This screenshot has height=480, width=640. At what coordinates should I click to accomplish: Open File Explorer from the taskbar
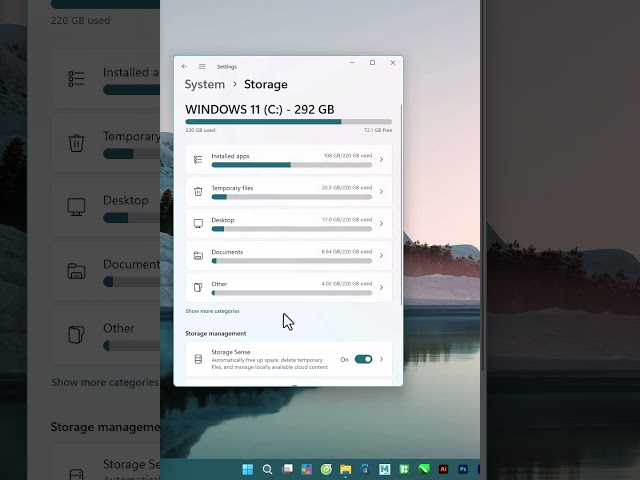[x=345, y=469]
